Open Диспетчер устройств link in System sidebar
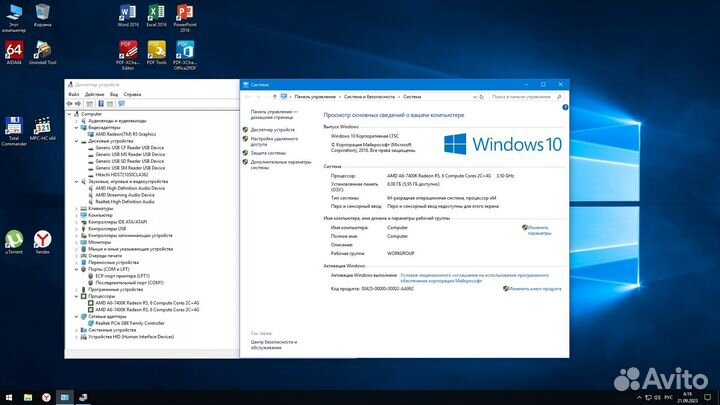Image resolution: width=720 pixels, height=405 pixels. (x=273, y=130)
